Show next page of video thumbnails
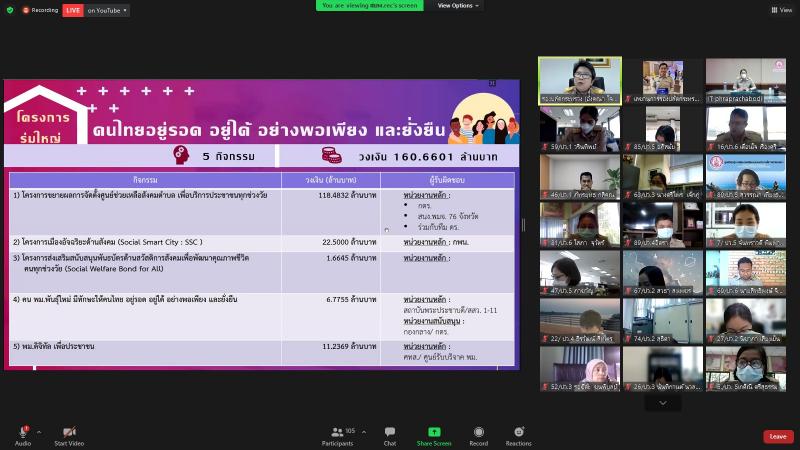 [x=663, y=403]
